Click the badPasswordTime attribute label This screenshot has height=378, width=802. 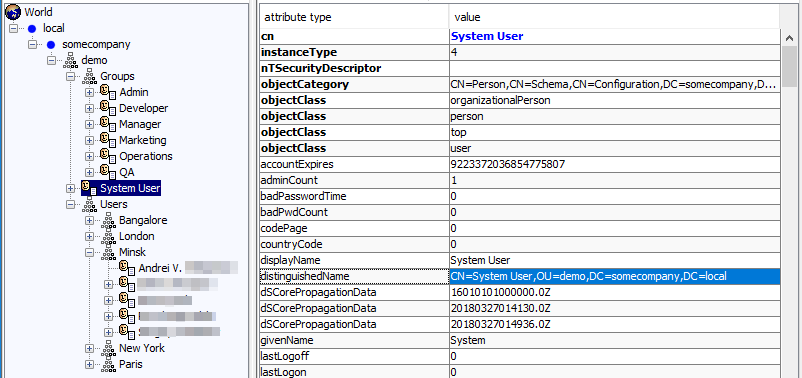[304, 196]
